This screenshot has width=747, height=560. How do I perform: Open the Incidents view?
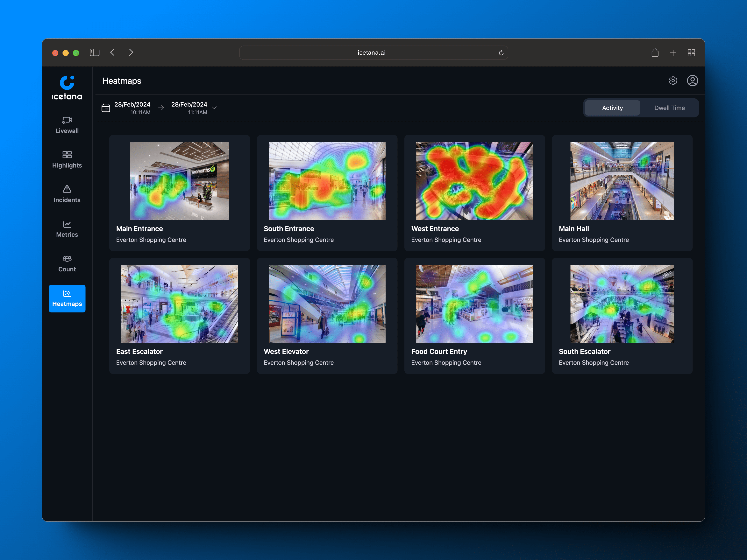(67, 194)
